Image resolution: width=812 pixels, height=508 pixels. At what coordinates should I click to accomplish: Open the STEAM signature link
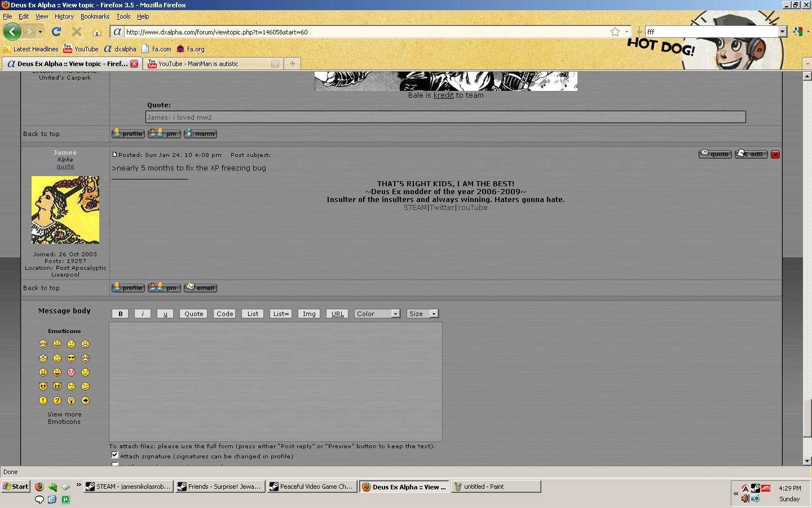pos(415,207)
